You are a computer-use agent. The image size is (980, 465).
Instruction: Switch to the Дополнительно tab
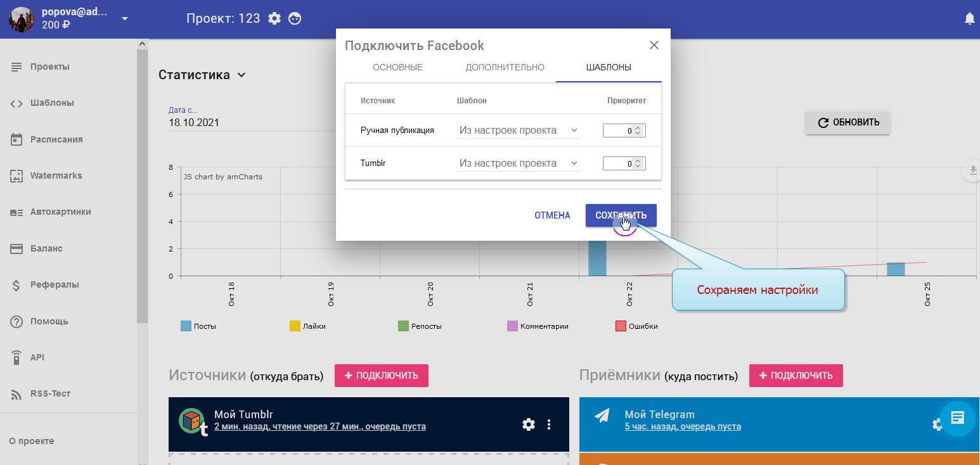pyautogui.click(x=505, y=67)
